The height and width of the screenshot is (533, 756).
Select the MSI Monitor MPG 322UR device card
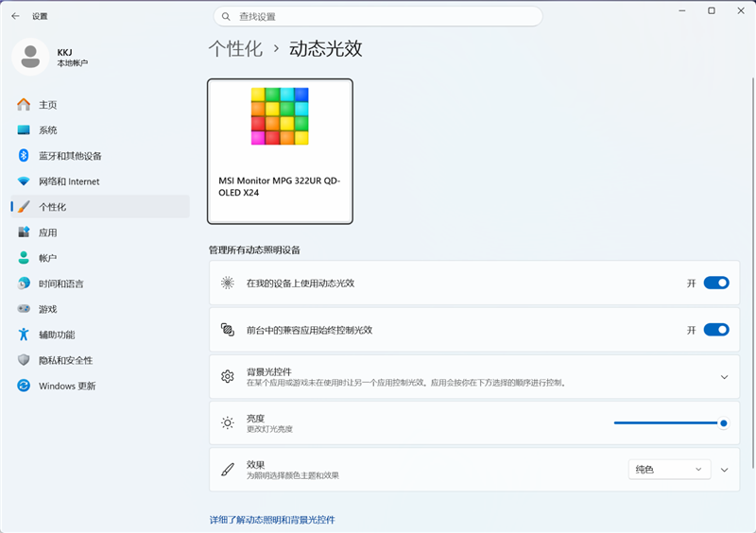pos(280,151)
